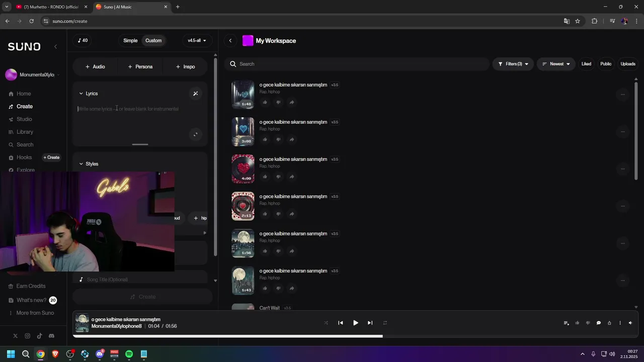Open Suno's X (Twitter) page

(15, 336)
